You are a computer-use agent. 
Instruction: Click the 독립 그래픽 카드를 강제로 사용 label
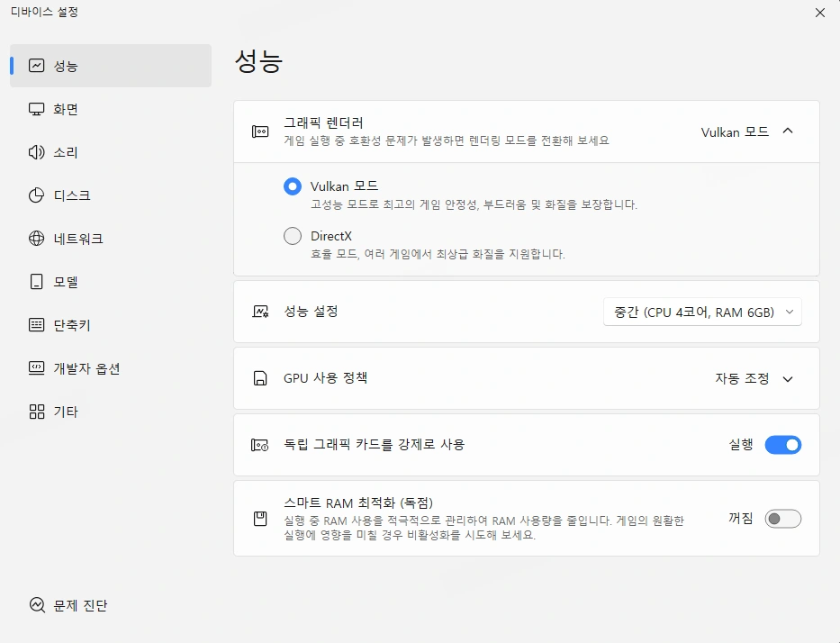[374, 444]
